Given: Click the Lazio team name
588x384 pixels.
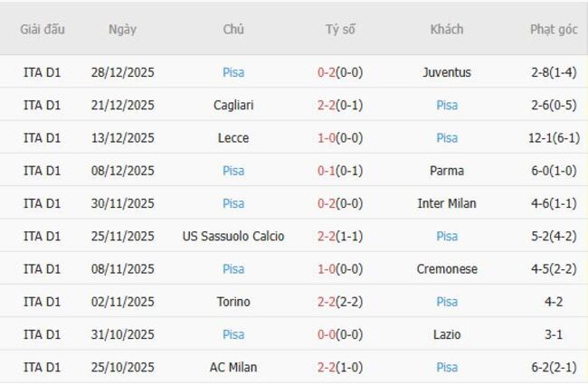Looking at the screenshot, I should [x=447, y=334].
